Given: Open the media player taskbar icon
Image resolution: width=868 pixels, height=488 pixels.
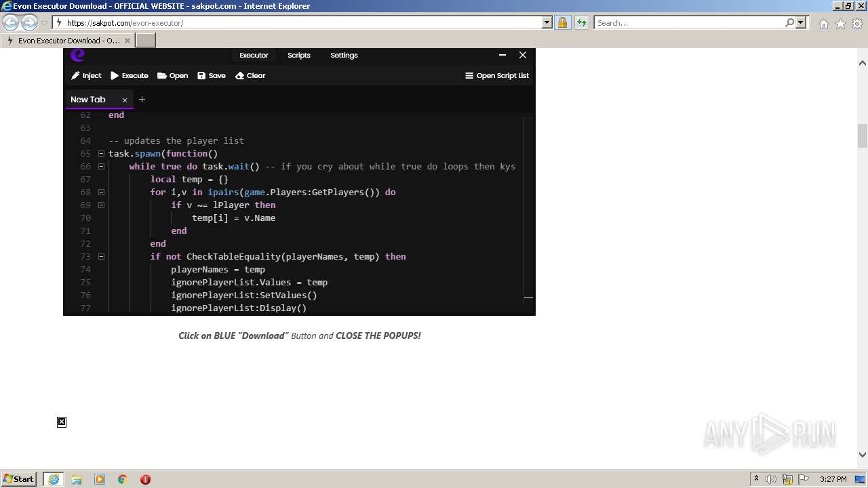Looking at the screenshot, I should [100, 479].
